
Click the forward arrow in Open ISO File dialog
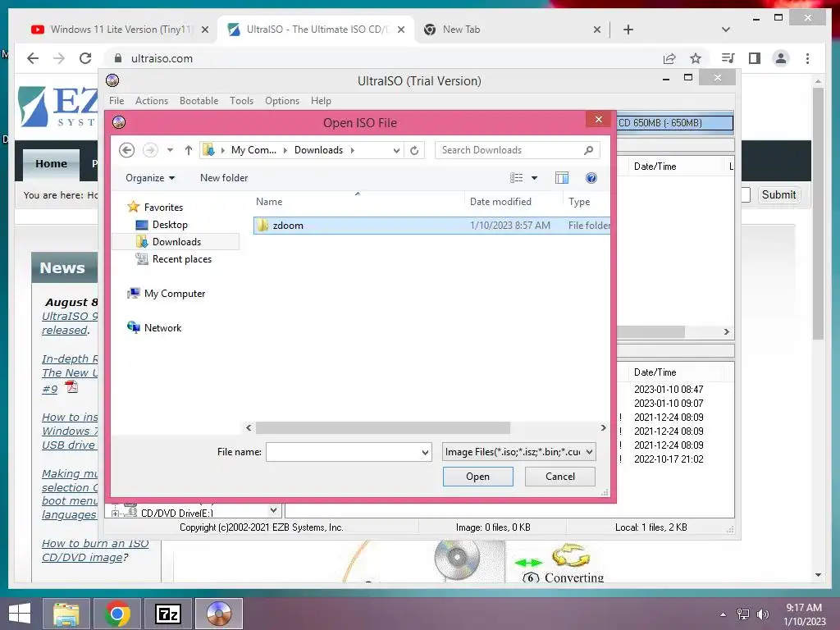[x=151, y=150]
